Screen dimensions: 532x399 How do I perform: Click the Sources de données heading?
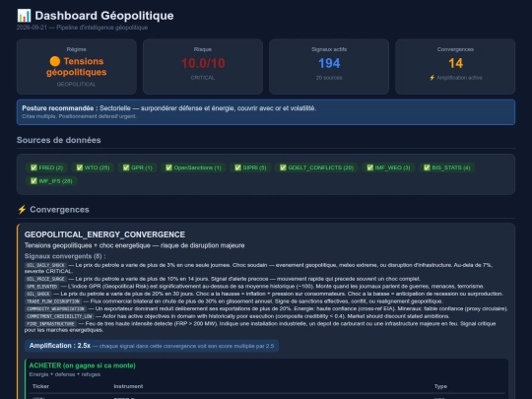click(x=59, y=140)
